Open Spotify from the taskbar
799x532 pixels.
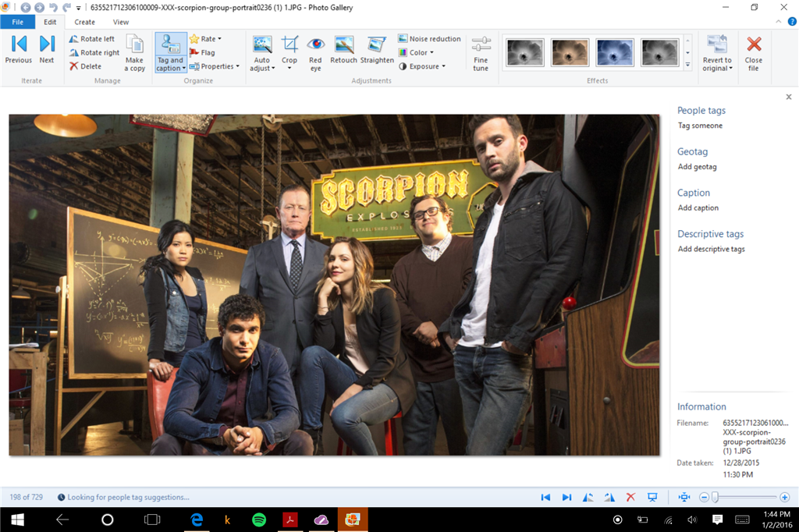click(259, 520)
